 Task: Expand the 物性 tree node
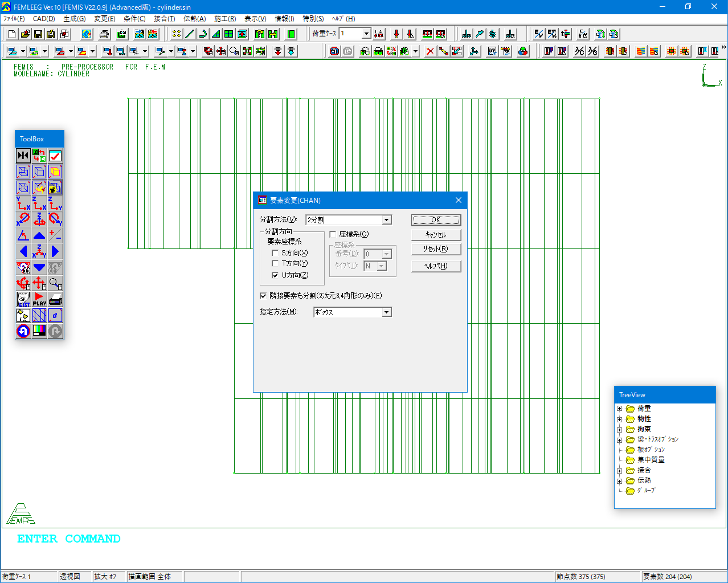click(x=620, y=419)
